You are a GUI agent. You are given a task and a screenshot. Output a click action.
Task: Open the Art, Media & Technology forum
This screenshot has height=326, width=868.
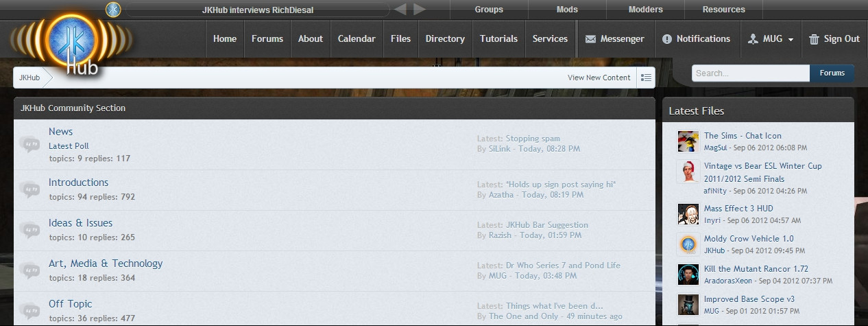(x=106, y=264)
